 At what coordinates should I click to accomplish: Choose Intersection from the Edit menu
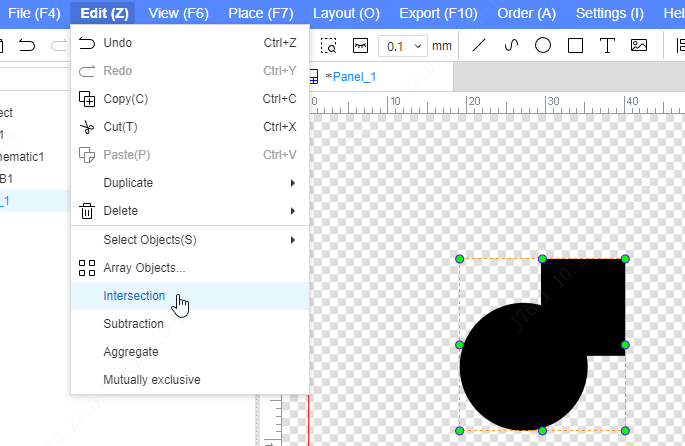(134, 296)
